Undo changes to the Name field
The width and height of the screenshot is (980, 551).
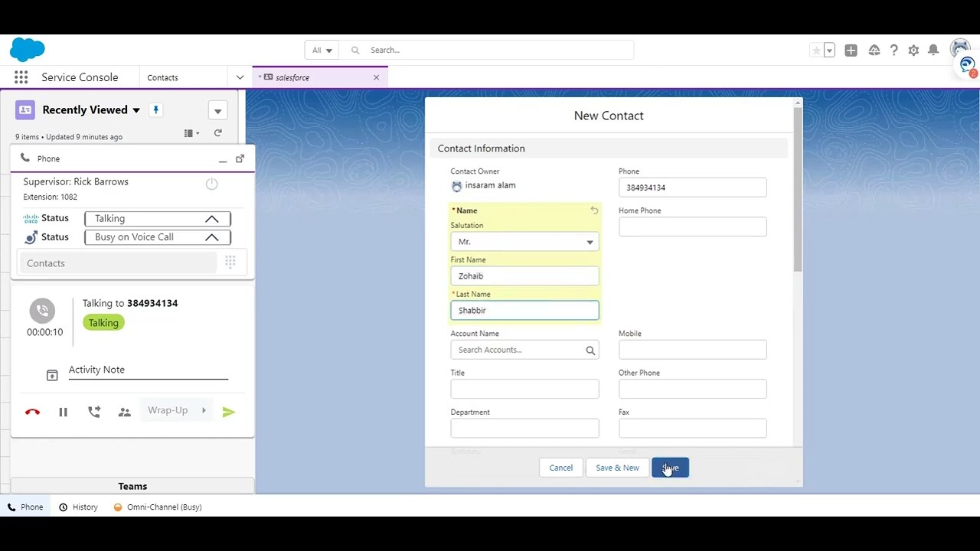(x=594, y=210)
